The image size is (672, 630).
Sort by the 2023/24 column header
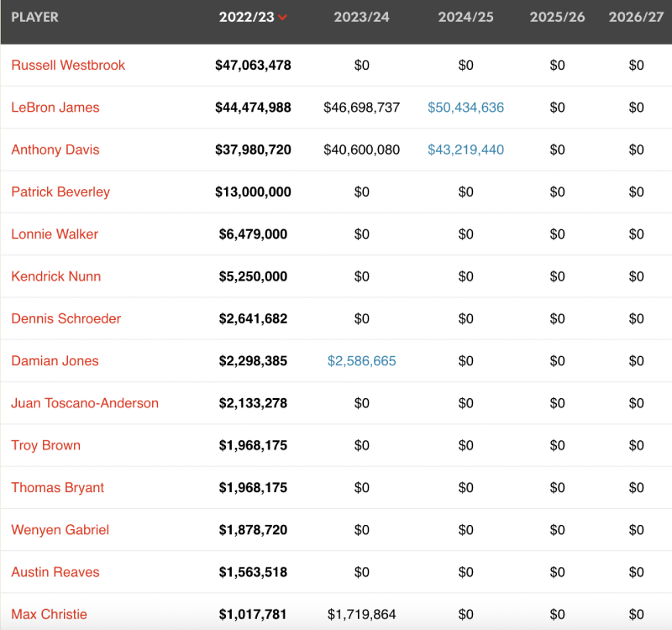361,18
